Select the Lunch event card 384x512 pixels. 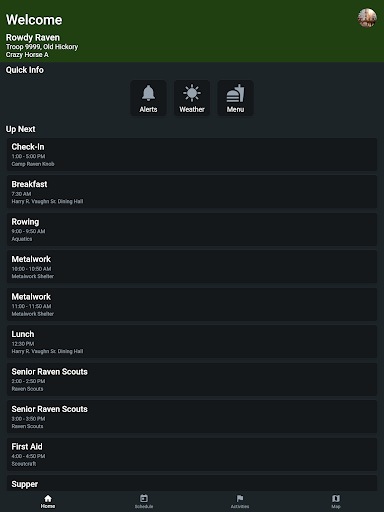[192, 342]
